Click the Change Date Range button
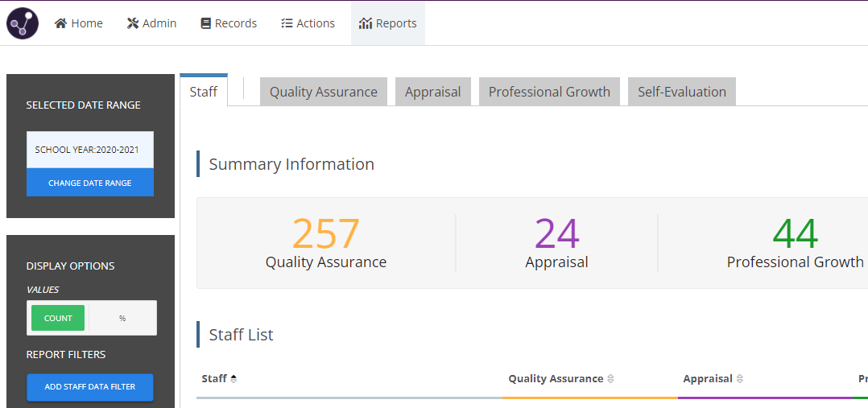Screen dimensions: 868x408 click(x=89, y=183)
